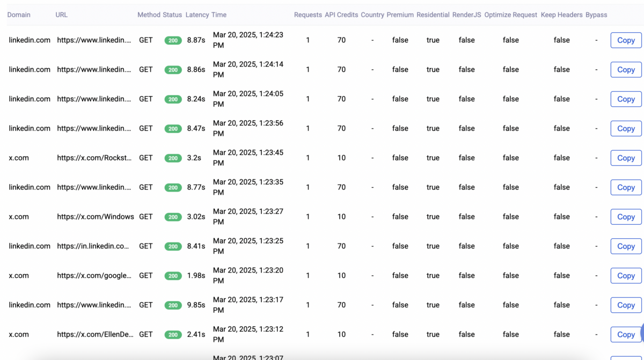The height and width of the screenshot is (360, 644).
Task: Copy the x.com/google… request row
Action: pyautogui.click(x=626, y=276)
